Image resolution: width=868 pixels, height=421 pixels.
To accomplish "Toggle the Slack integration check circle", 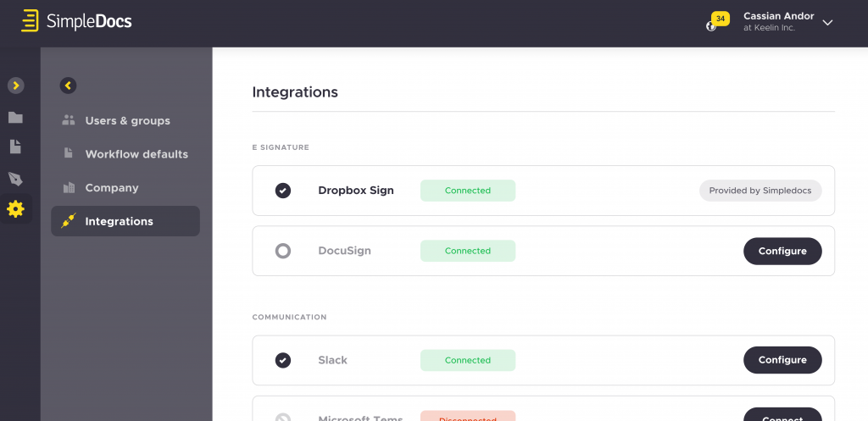I will (x=283, y=360).
